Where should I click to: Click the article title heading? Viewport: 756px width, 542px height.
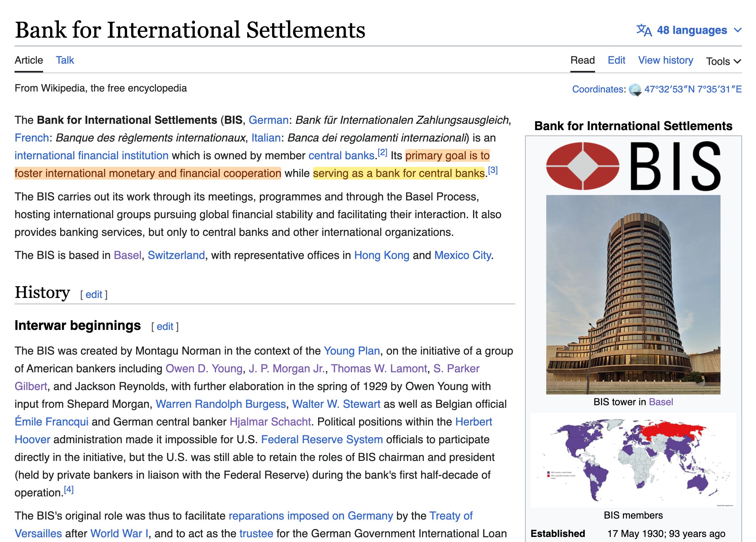[x=190, y=30]
